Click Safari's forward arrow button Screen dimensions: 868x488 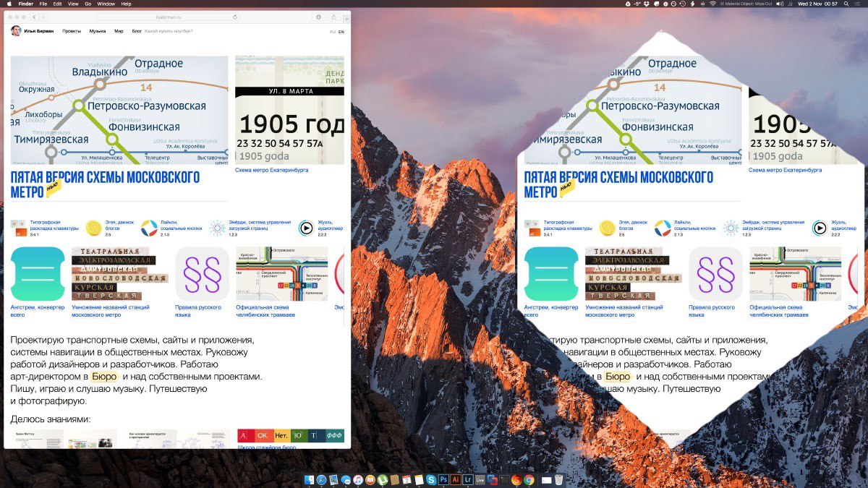tap(43, 16)
